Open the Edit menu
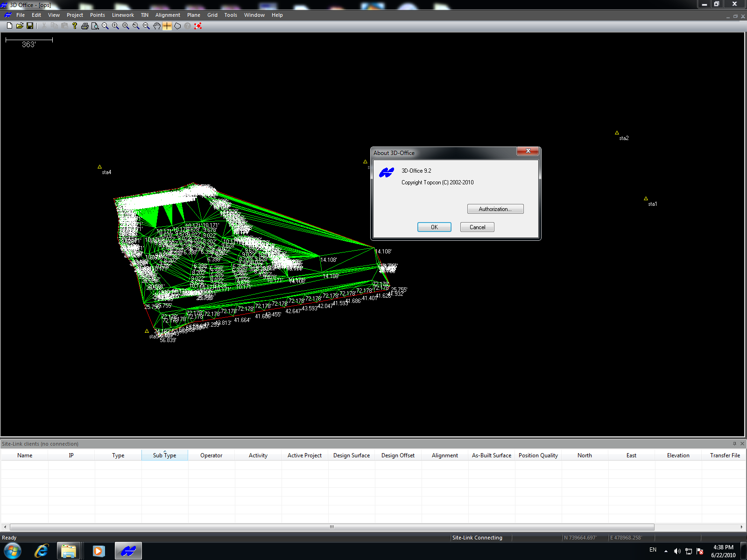This screenshot has width=747, height=560. click(36, 15)
